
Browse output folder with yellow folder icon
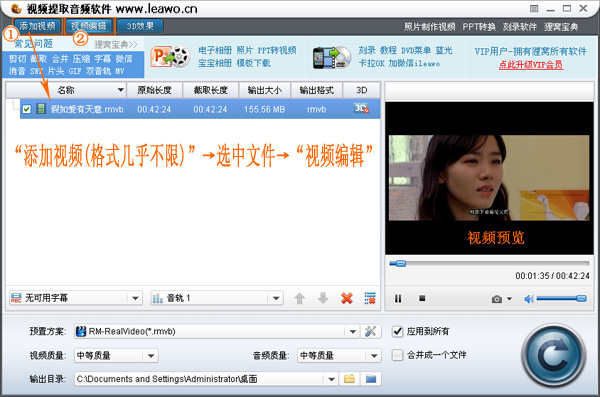[349, 379]
